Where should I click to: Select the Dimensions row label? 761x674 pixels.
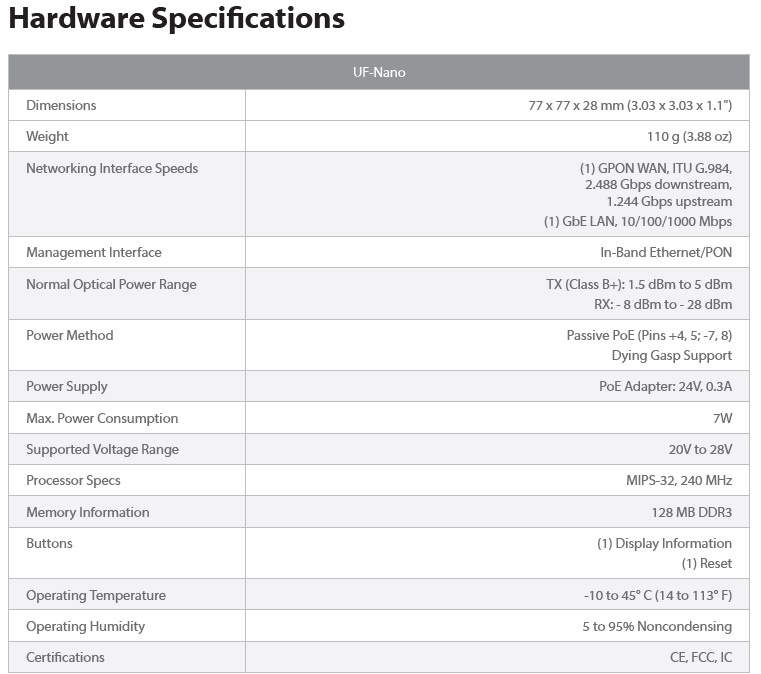61,106
